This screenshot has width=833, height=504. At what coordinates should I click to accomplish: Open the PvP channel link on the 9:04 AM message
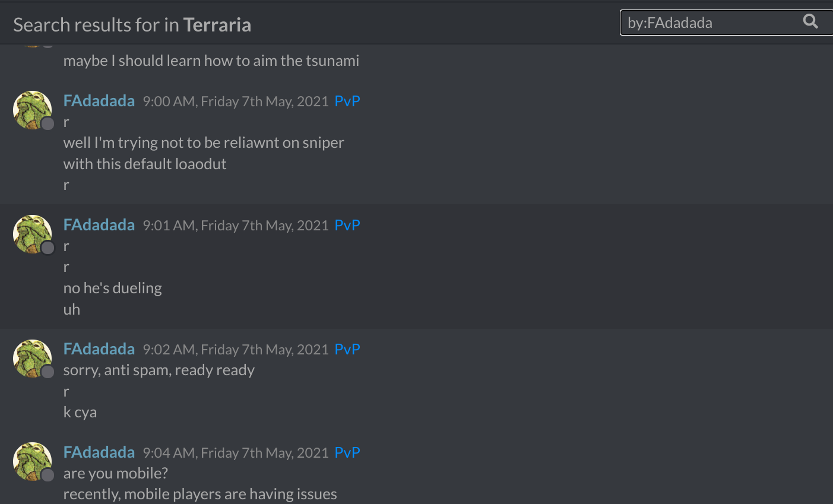coord(347,452)
